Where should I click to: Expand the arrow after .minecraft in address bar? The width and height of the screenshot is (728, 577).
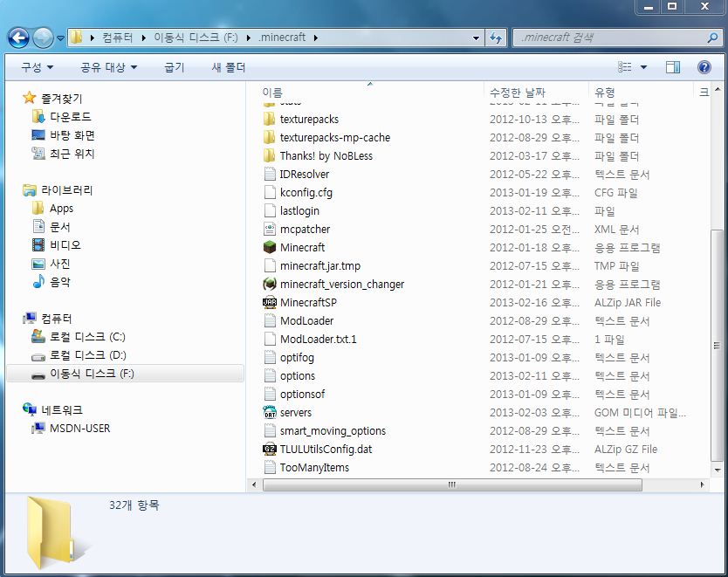316,38
